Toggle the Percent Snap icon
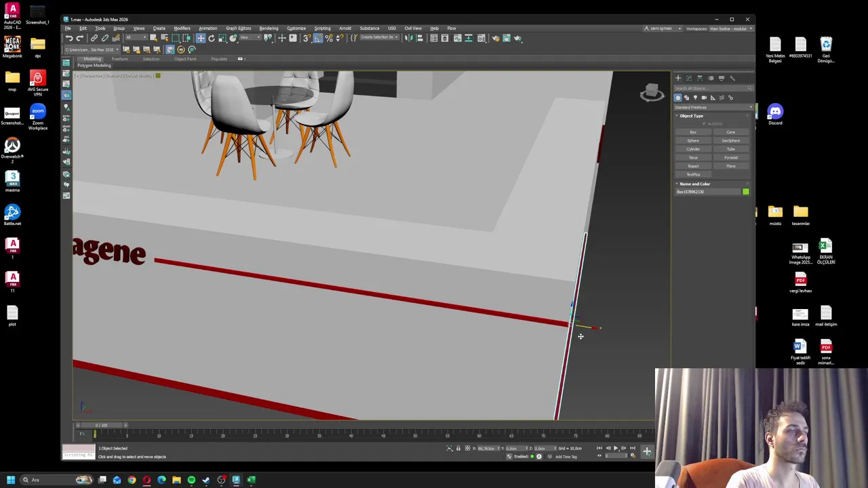Image resolution: width=868 pixels, height=488 pixels. [329, 38]
